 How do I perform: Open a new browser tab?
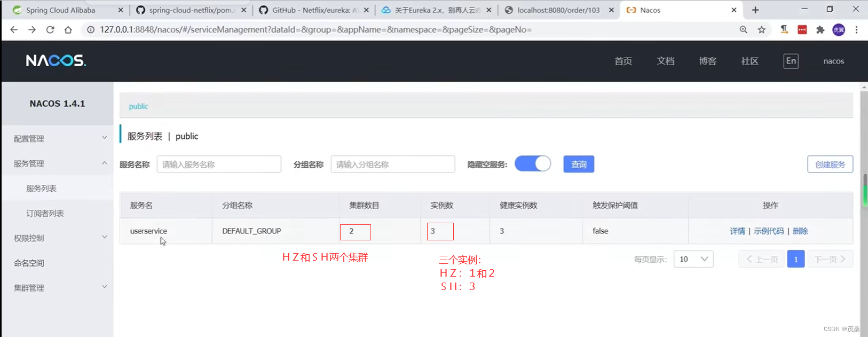coord(755,10)
